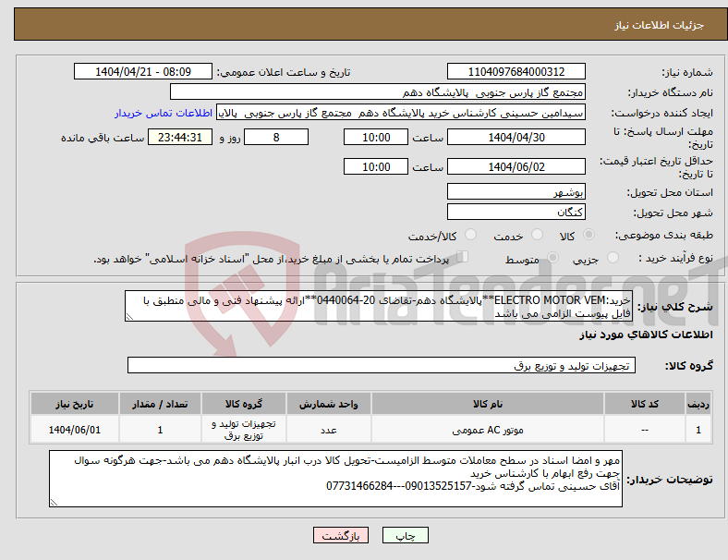Click the resize handle of buyer notes textarea
The image size is (728, 560).
(x=54, y=503)
